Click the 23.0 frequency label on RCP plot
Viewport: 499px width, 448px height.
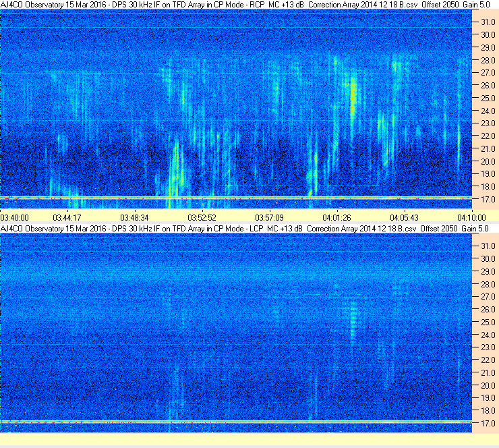488,123
